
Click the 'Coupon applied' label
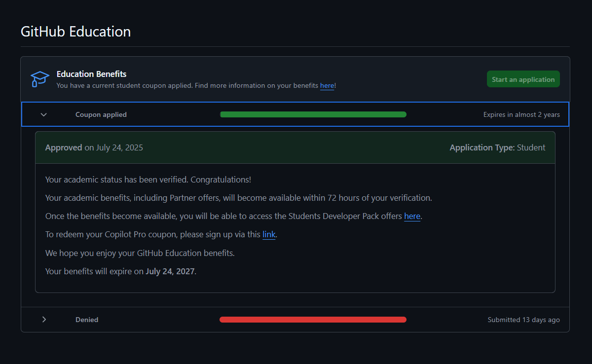[101, 114]
